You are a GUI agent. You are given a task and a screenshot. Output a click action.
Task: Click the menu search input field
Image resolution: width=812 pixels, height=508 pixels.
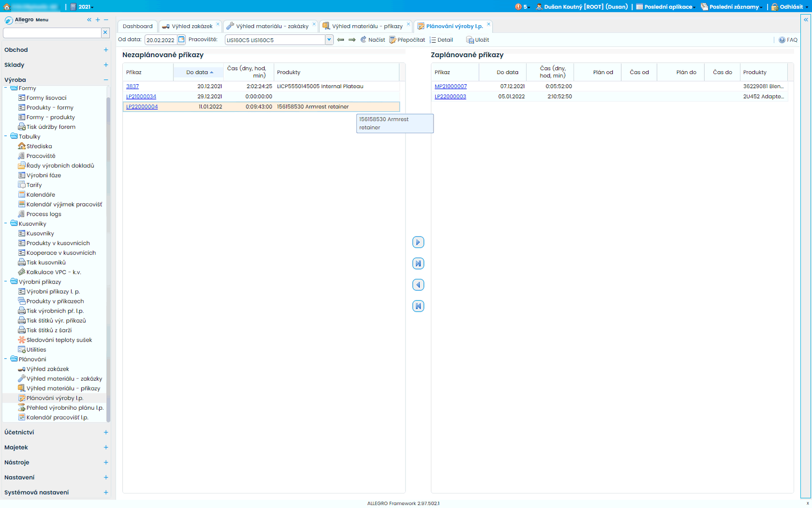click(x=52, y=32)
